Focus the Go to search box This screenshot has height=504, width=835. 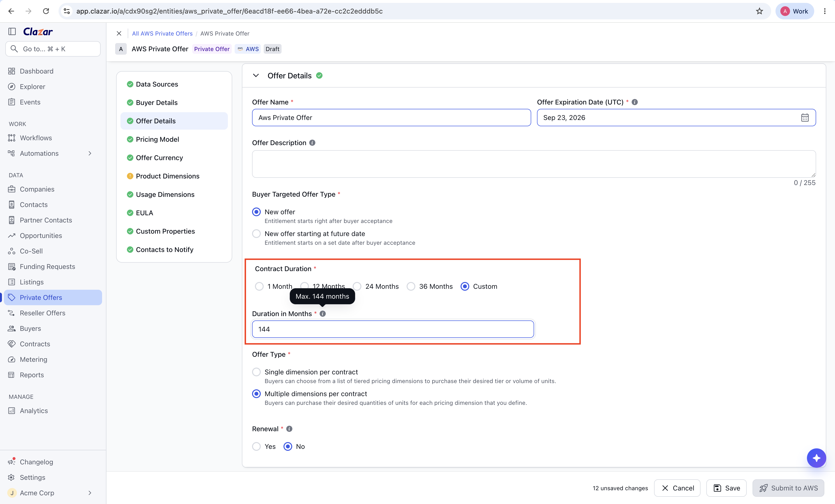(x=53, y=49)
